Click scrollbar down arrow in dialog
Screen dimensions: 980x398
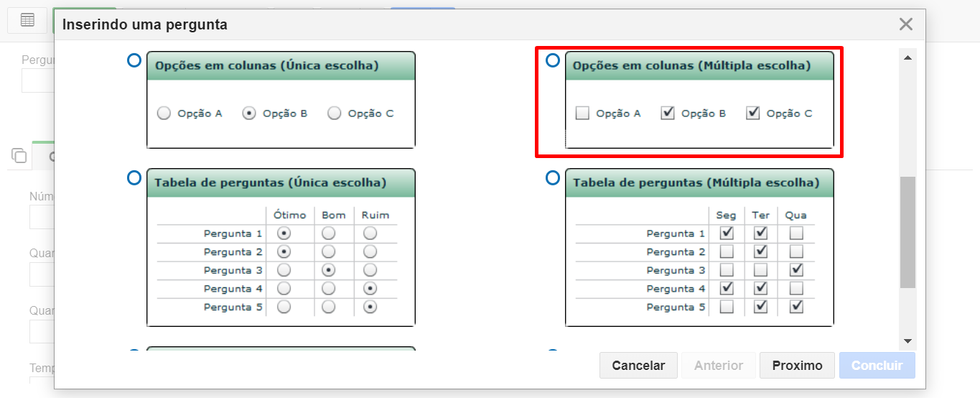click(907, 341)
